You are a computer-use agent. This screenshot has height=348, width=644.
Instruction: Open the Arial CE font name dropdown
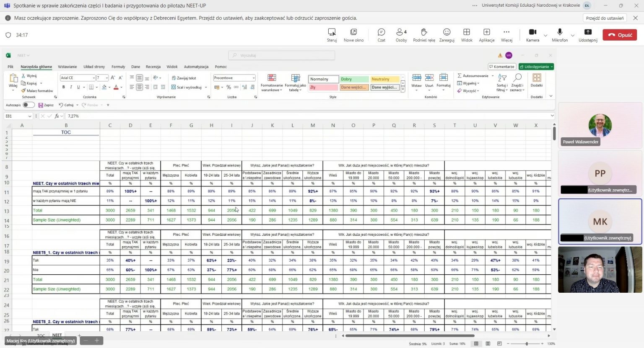click(93, 78)
